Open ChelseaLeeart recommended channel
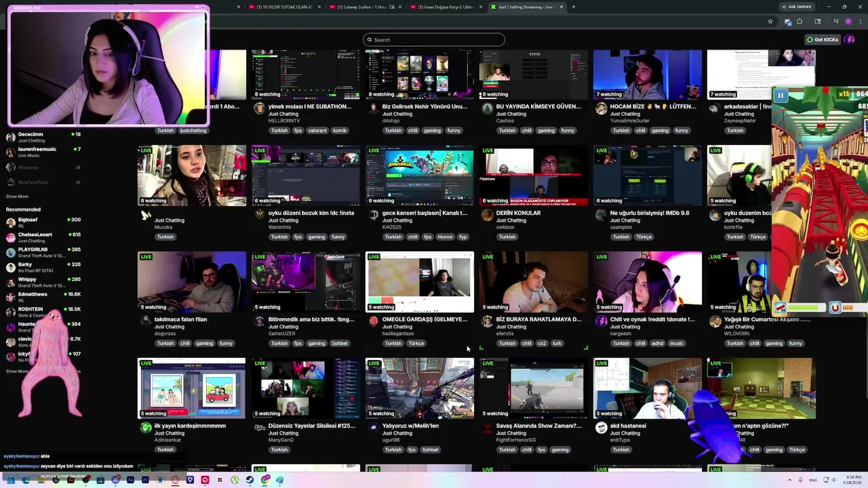Image resolution: width=868 pixels, height=488 pixels. 43,237
